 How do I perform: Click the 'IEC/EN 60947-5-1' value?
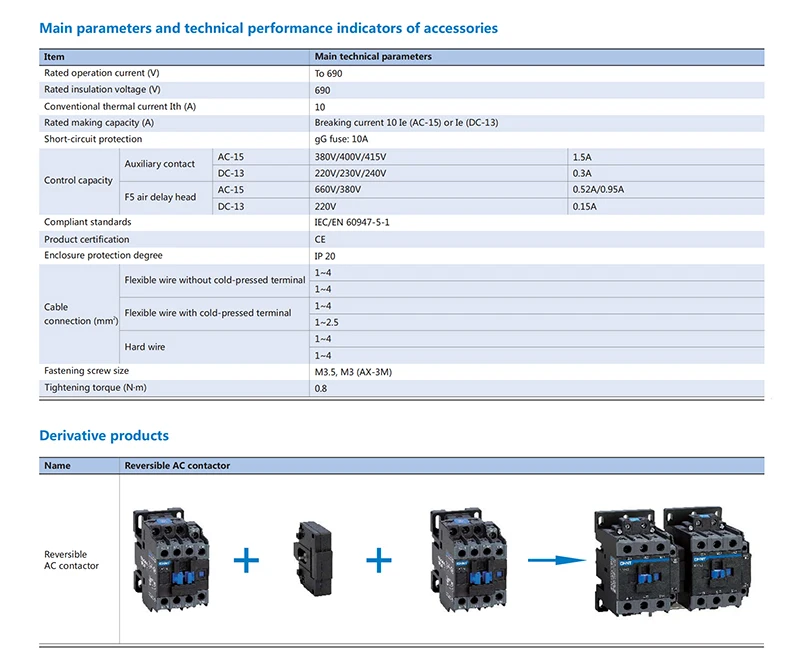[x=352, y=222]
